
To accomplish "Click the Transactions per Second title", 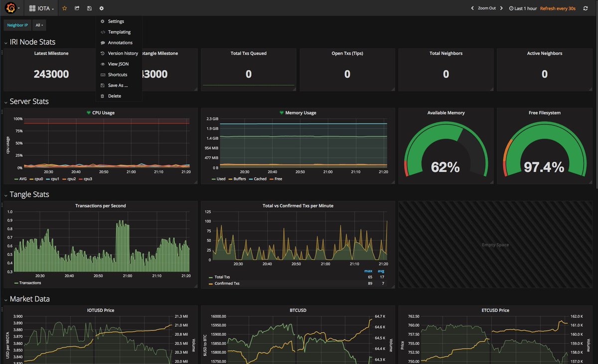I will pos(101,206).
